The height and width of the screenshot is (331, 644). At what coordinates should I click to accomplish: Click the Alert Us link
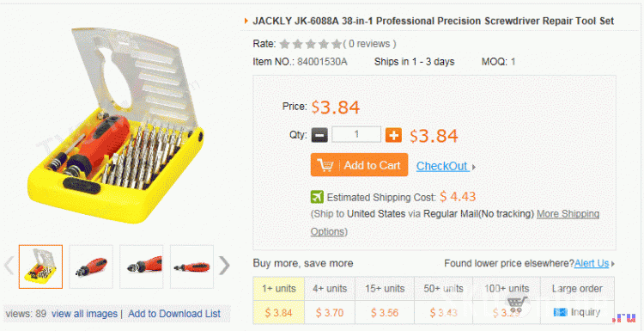(592, 263)
